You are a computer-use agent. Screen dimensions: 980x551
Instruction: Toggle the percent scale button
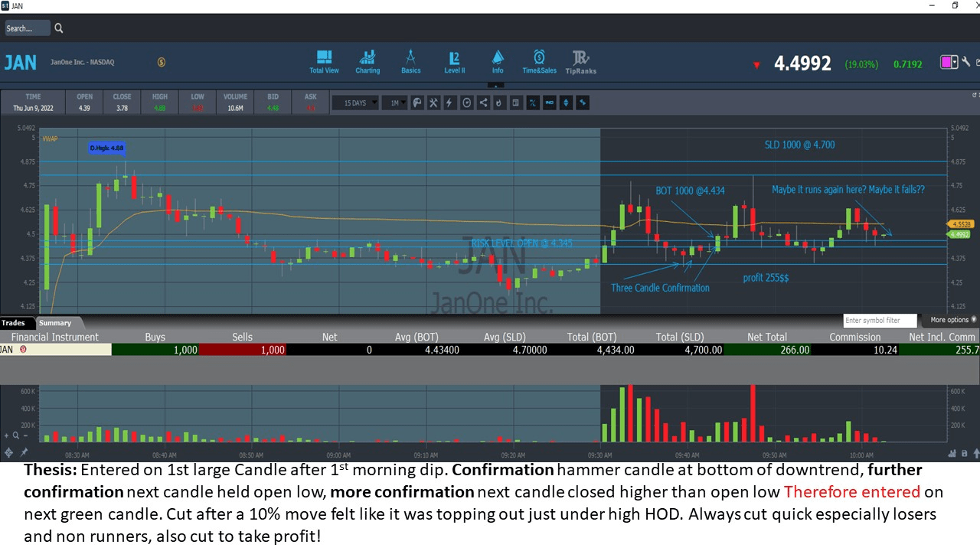coord(533,103)
